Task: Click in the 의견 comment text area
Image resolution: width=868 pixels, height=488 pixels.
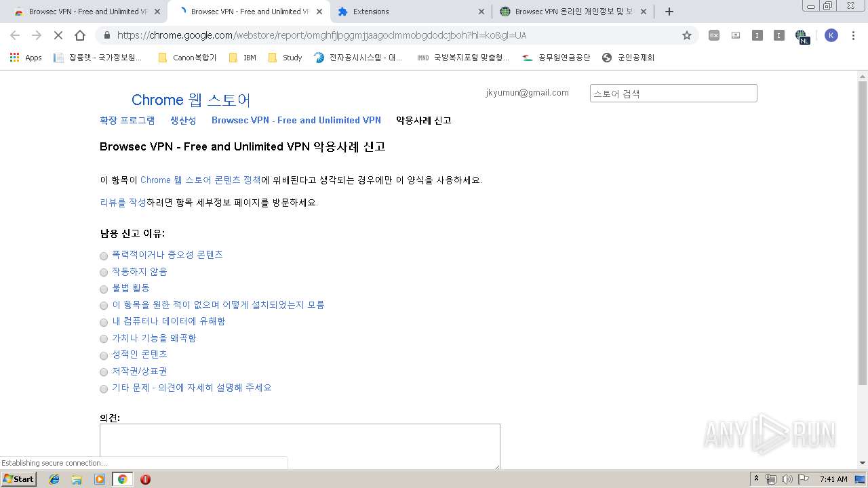Action: coord(300,446)
